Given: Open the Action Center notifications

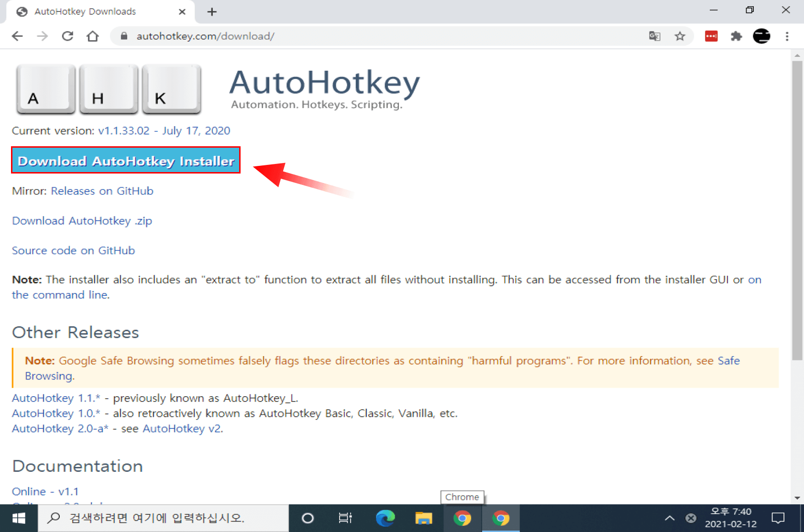Looking at the screenshot, I should pyautogui.click(x=778, y=518).
